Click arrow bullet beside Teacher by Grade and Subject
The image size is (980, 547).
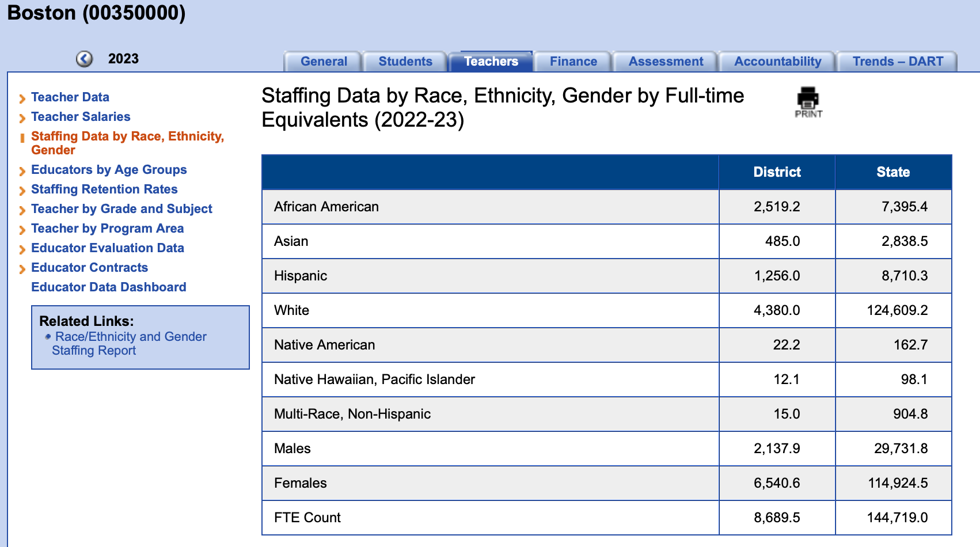click(x=22, y=210)
